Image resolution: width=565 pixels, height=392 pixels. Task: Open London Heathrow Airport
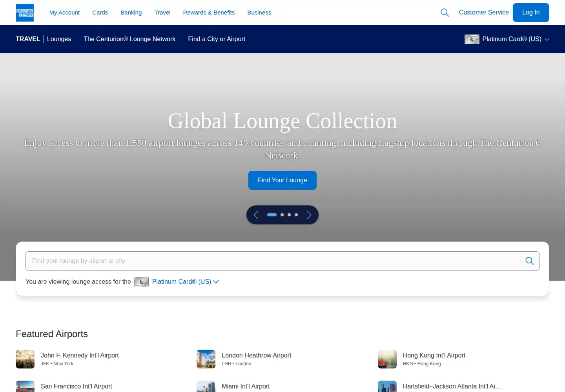(x=257, y=356)
